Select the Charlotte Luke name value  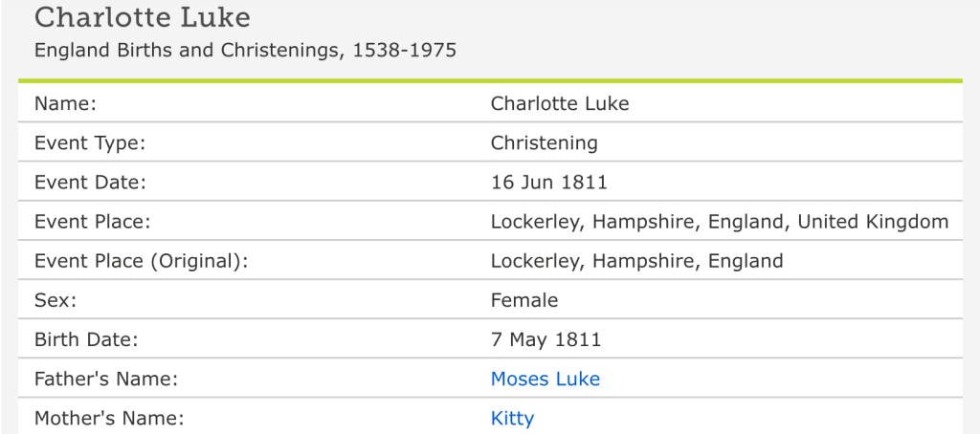point(560,103)
